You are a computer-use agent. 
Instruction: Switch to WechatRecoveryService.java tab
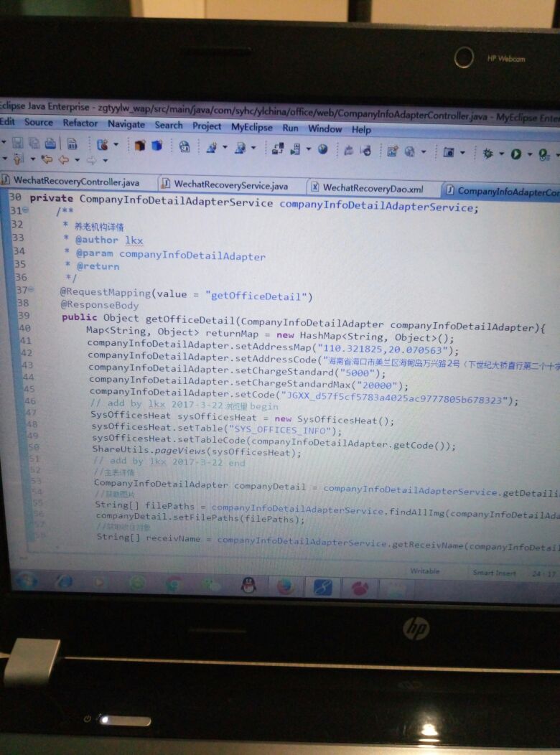pos(230,186)
